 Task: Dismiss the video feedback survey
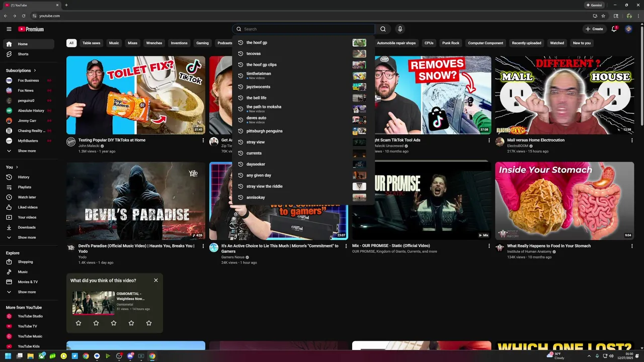tap(156, 281)
